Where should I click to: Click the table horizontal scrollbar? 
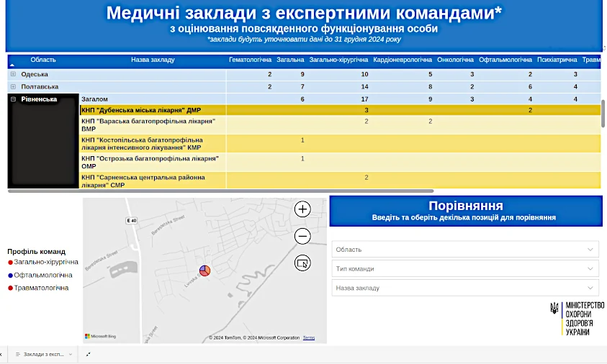[x=220, y=191]
